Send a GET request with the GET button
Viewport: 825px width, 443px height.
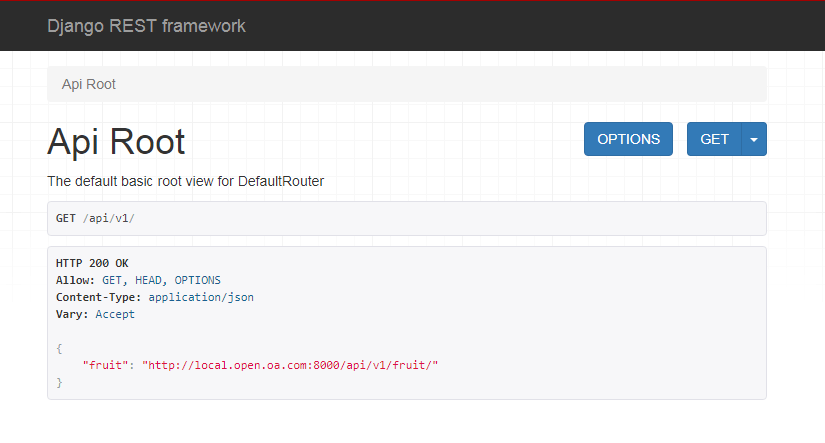715,139
